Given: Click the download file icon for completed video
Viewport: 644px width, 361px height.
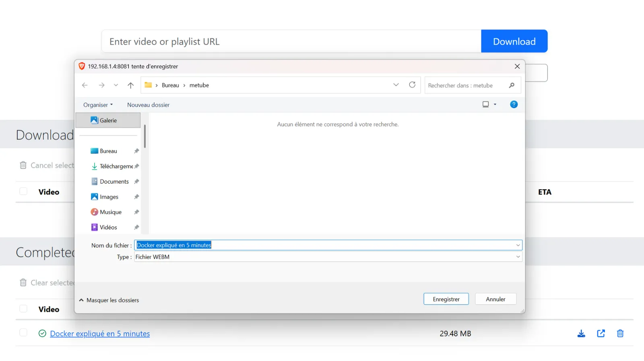Looking at the screenshot, I should coord(581,334).
